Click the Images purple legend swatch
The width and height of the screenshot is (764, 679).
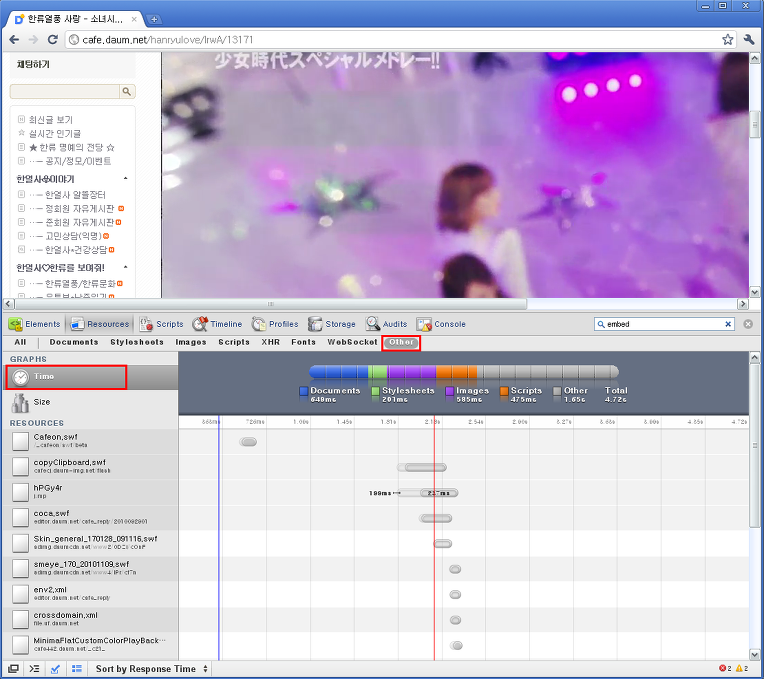tap(449, 391)
